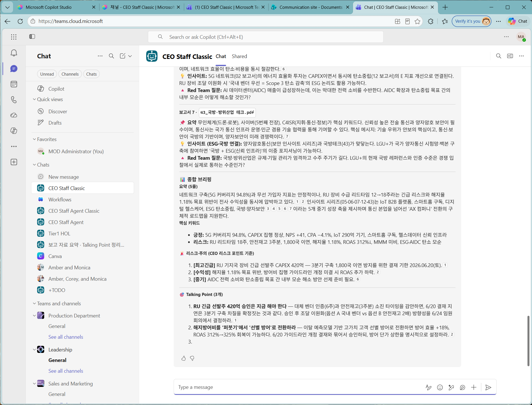Image resolution: width=532 pixels, height=405 pixels.
Task: Click the New chat compose icon
Action: pyautogui.click(x=122, y=56)
